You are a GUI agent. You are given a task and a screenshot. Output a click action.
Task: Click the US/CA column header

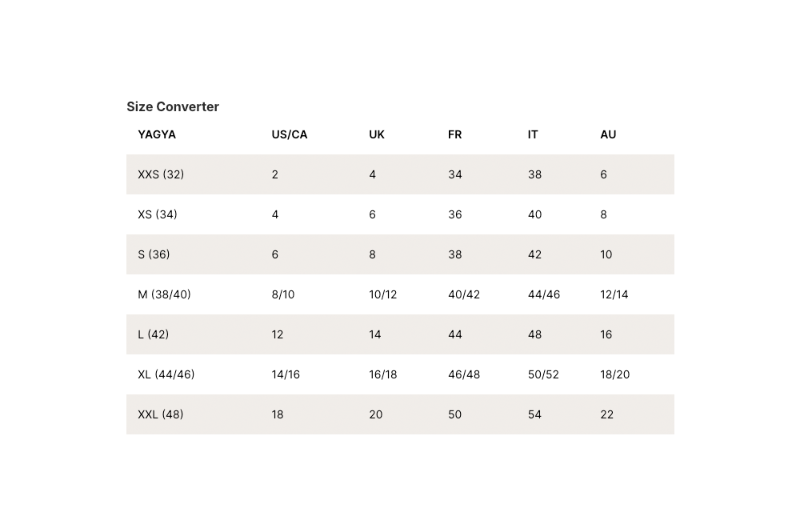(290, 134)
